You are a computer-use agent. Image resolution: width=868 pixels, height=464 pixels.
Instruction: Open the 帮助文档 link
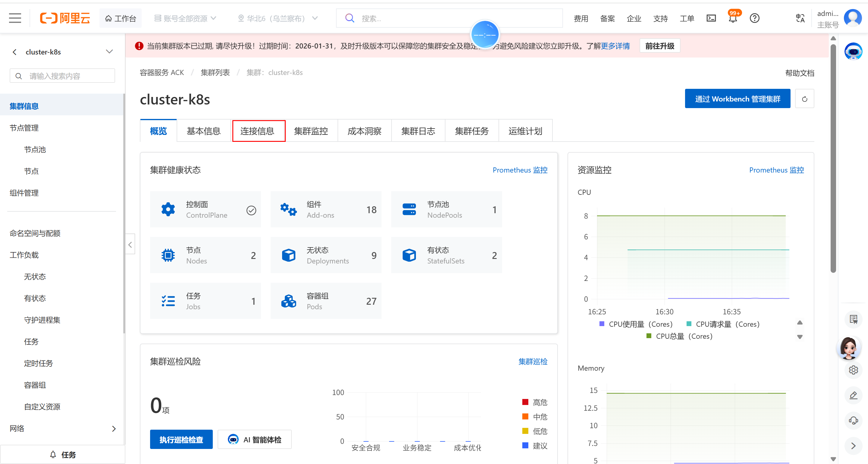click(800, 73)
